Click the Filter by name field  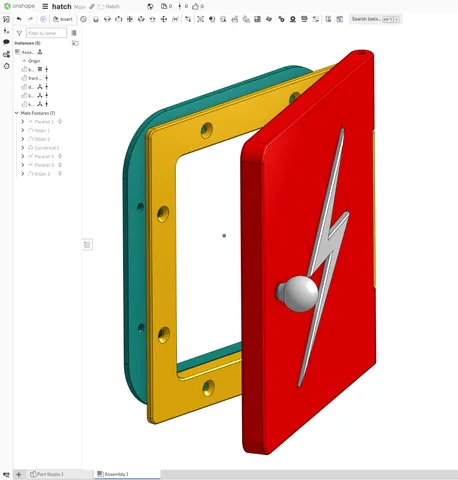point(46,33)
